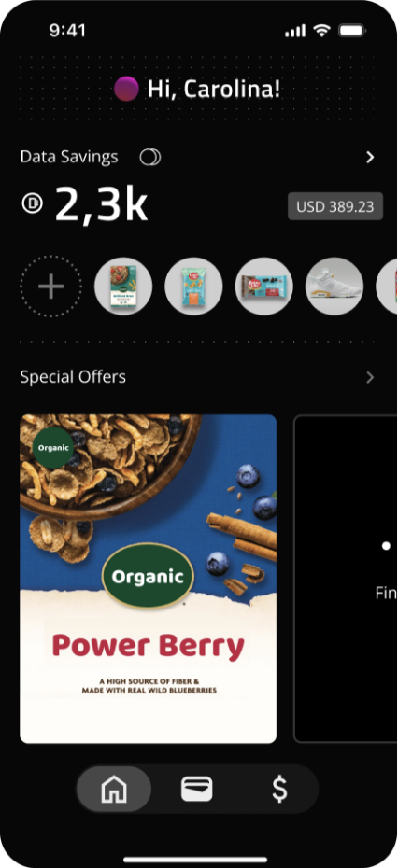Tap the D coin icon beside 2,3k

pos(33,203)
